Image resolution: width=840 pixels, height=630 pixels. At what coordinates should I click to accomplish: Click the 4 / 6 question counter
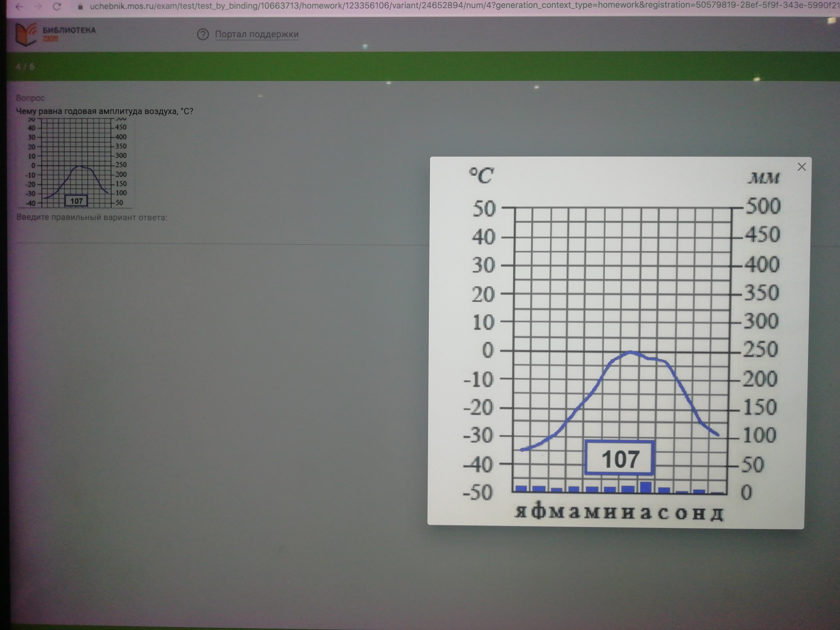point(25,67)
